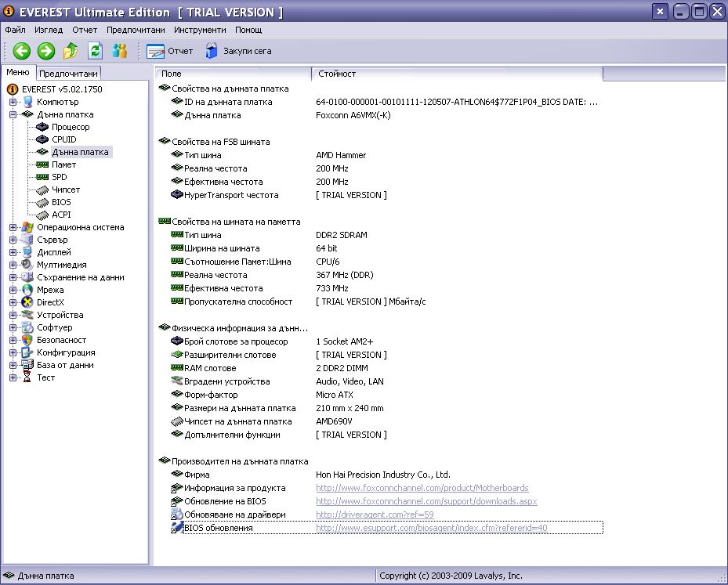Click the Refresh toolbar icon
The width and height of the screenshot is (728, 585).
click(x=95, y=51)
